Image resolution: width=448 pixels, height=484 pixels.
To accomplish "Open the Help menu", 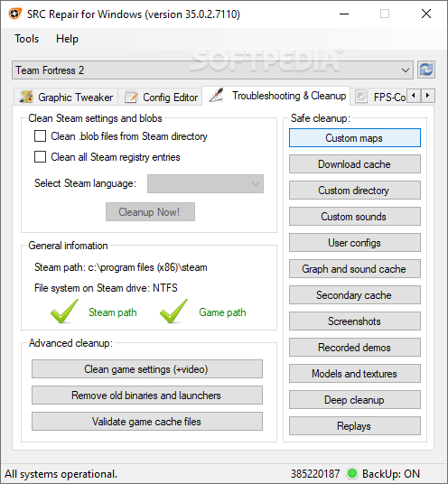I will 67,39.
